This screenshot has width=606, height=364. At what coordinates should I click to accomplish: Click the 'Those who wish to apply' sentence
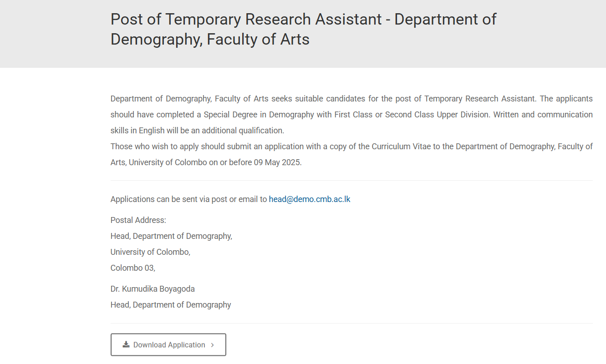351,147
